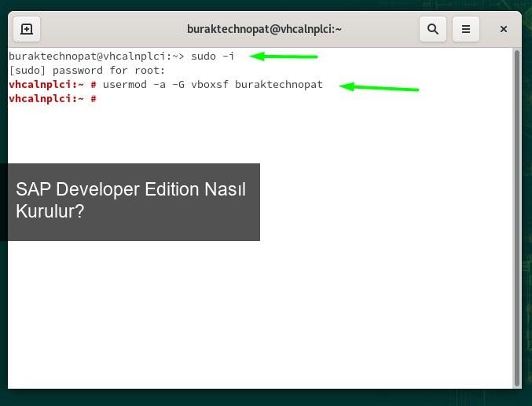Close the terminal window

click(504, 30)
